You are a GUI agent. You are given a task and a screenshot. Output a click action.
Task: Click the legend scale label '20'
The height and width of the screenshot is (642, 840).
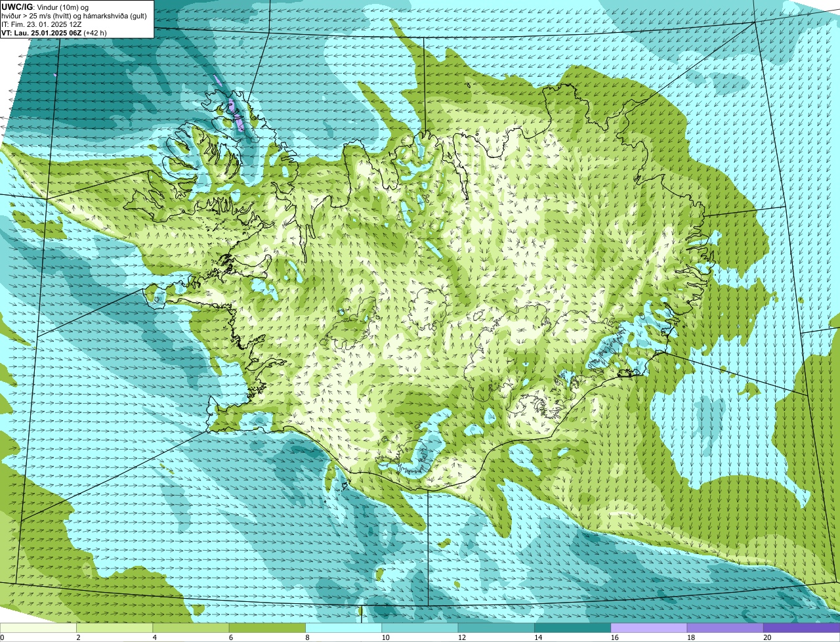tap(767, 637)
